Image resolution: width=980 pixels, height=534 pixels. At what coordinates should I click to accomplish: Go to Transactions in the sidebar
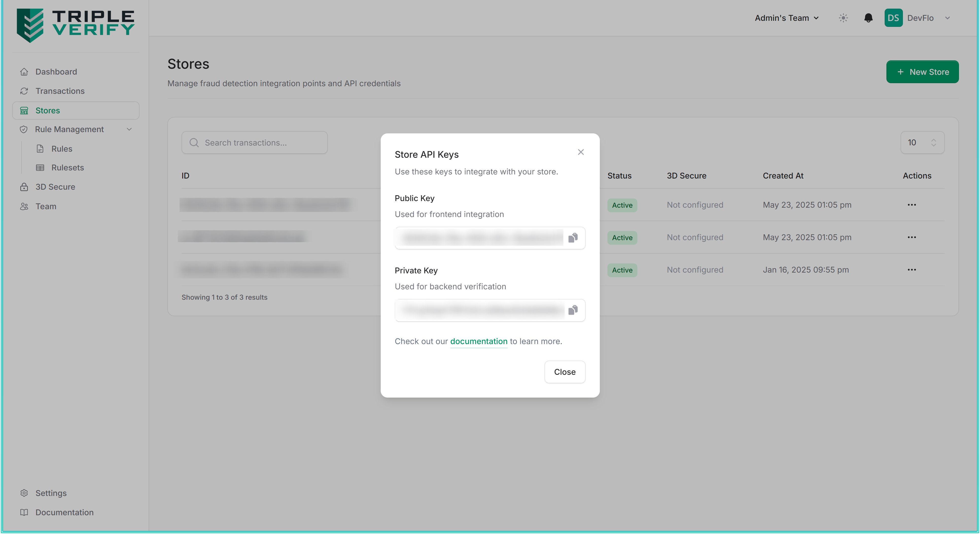click(x=60, y=91)
